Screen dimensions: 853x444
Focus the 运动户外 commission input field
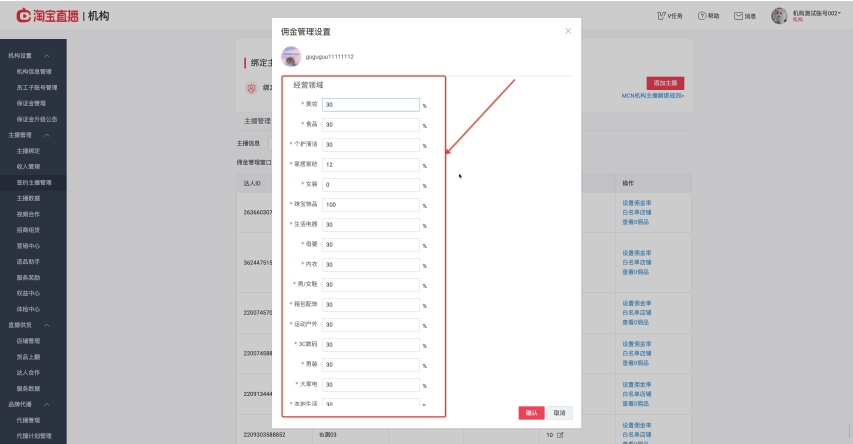click(x=370, y=325)
